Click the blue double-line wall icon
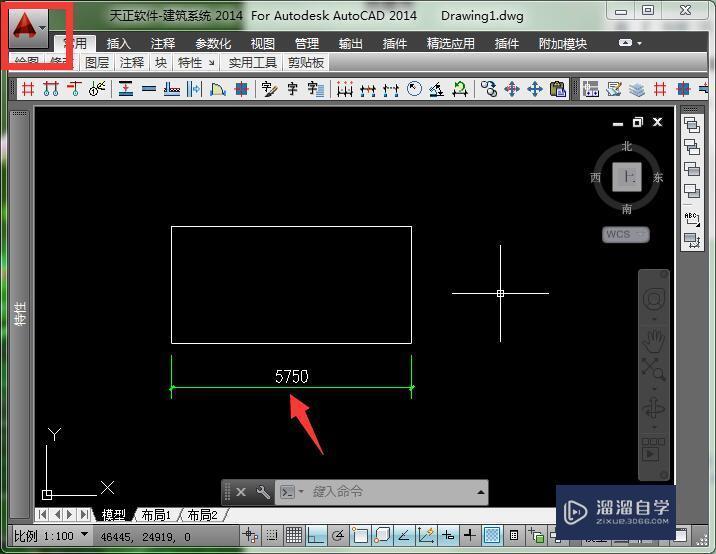716x554 pixels. (149, 89)
